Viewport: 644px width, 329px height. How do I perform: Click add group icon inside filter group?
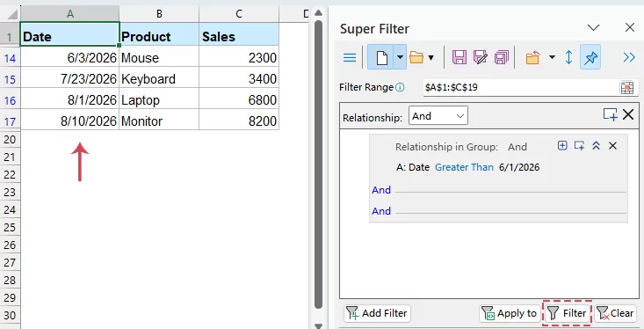(x=579, y=145)
